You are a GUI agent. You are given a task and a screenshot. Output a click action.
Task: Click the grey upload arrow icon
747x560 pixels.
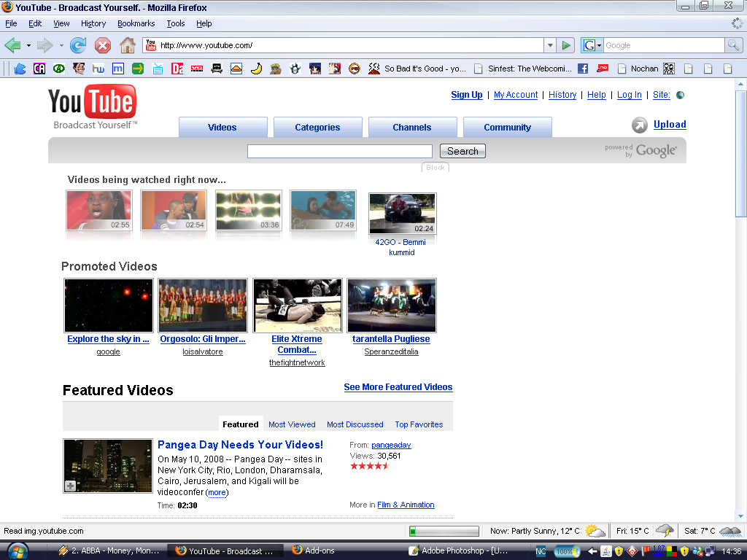click(639, 125)
